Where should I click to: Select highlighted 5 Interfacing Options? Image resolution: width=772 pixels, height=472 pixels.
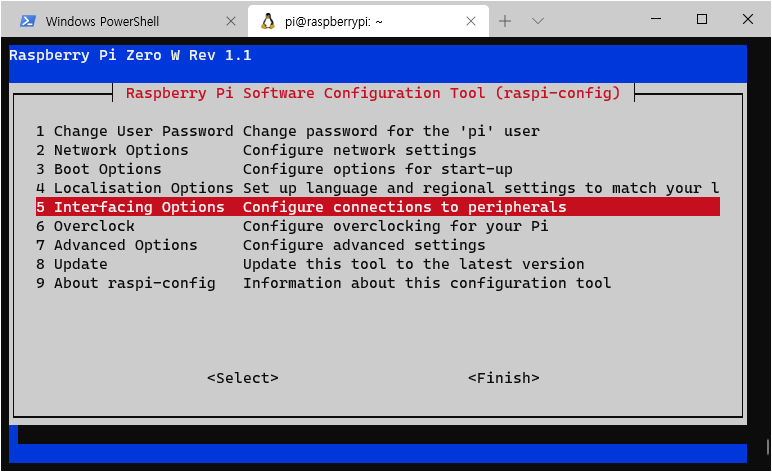pos(378,207)
